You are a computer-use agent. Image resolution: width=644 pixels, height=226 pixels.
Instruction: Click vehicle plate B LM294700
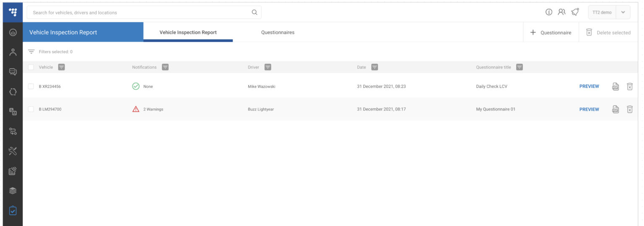[50, 109]
